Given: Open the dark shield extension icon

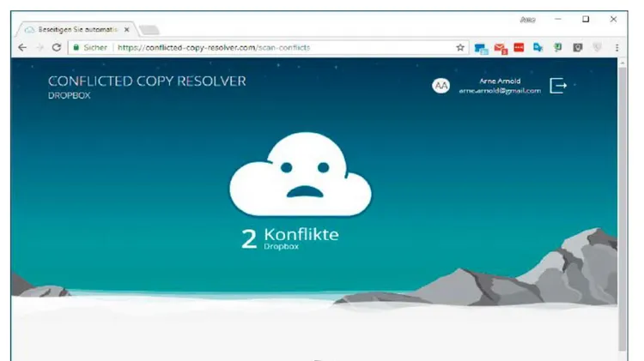Looking at the screenshot, I should (x=578, y=47).
